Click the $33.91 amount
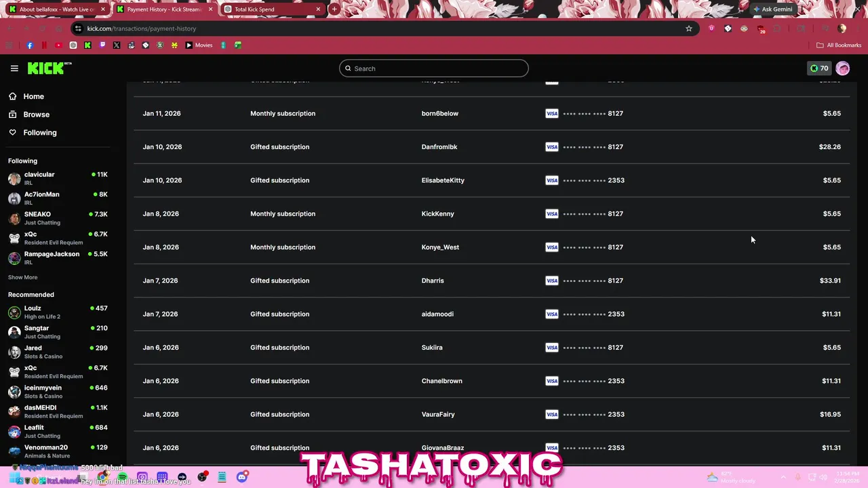The height and width of the screenshot is (488, 868). point(830,281)
